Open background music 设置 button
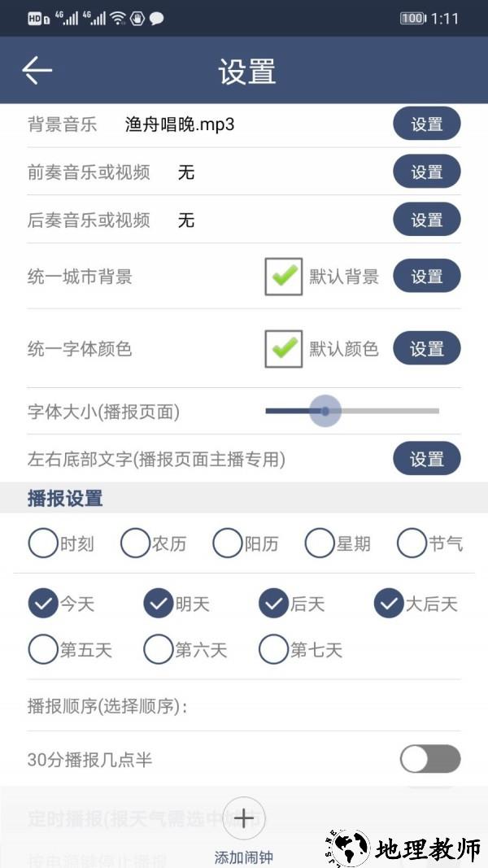488x868 pixels. coord(426,124)
